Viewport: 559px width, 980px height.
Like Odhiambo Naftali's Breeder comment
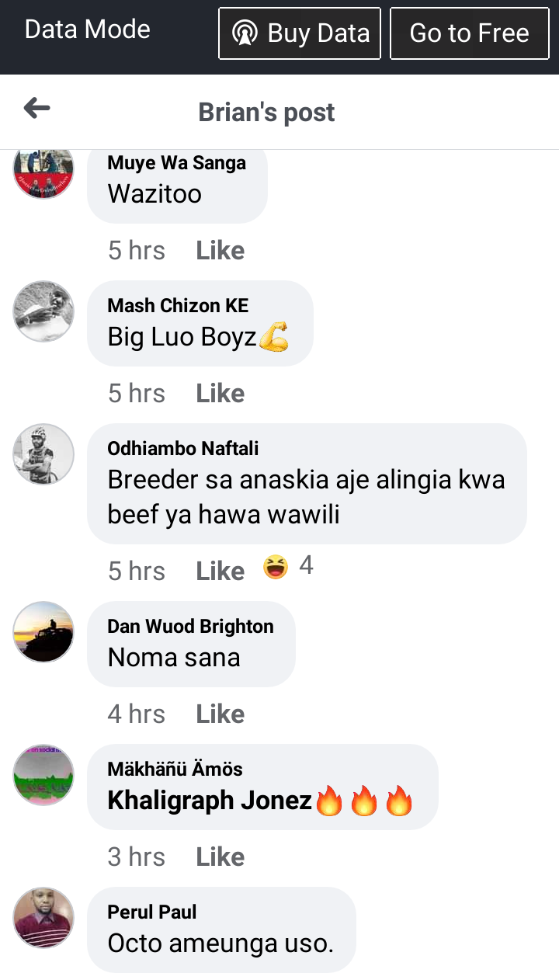(x=220, y=572)
